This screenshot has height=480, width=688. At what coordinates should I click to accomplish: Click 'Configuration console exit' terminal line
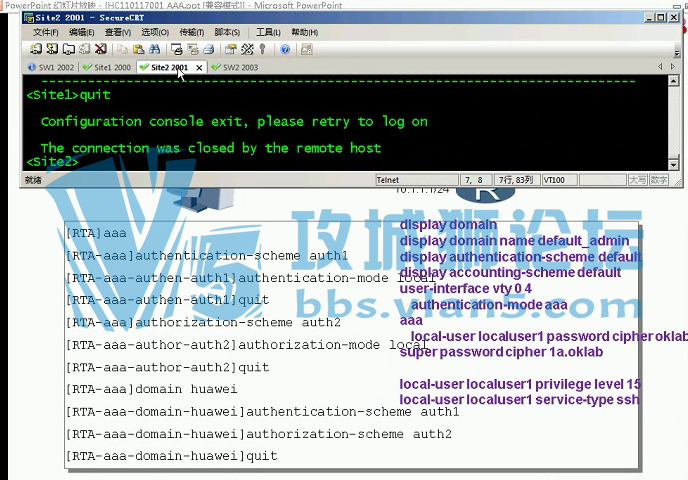234,122
